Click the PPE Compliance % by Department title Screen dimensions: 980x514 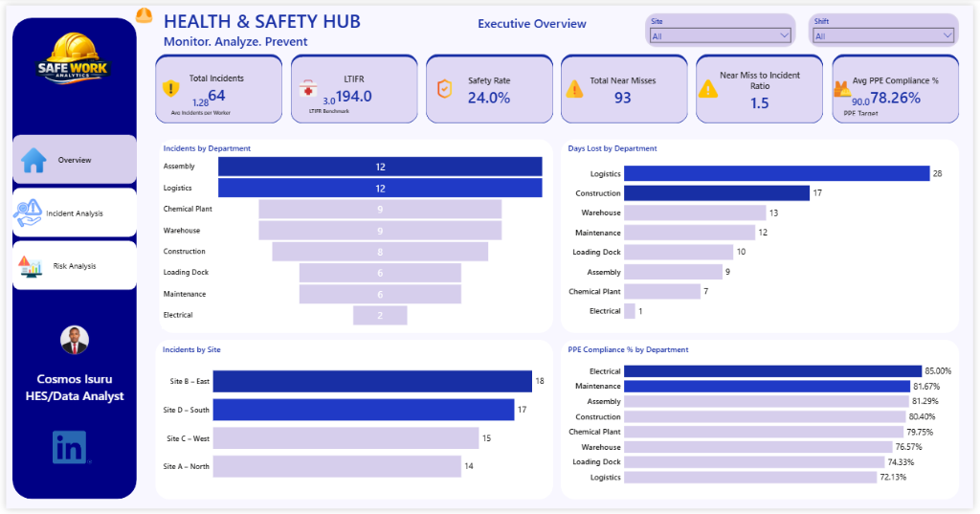[x=628, y=349]
